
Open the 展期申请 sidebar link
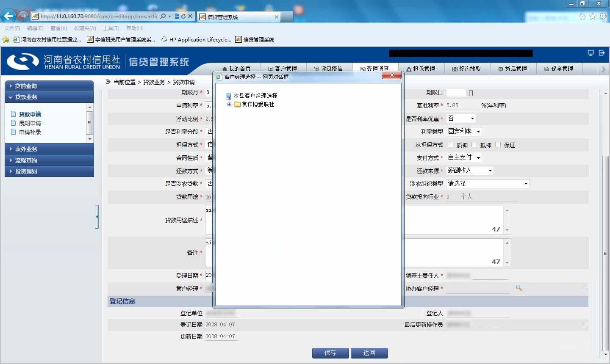point(30,123)
